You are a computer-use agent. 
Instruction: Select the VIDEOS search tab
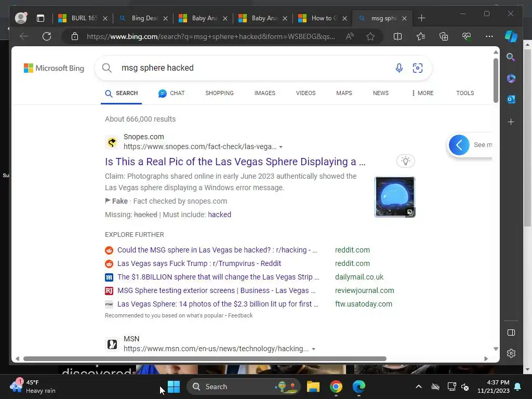point(305,93)
